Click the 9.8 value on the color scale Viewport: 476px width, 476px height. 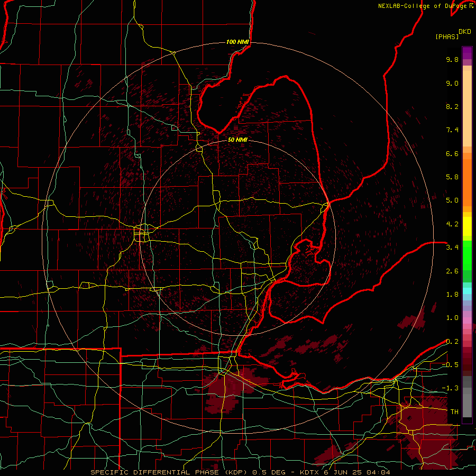click(452, 59)
